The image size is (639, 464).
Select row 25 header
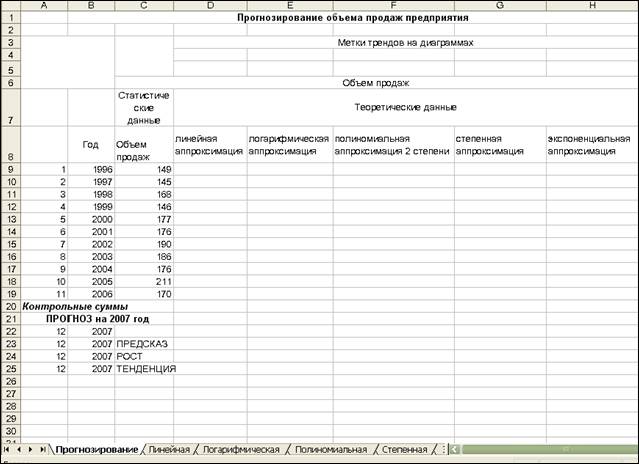pyautogui.click(x=11, y=369)
